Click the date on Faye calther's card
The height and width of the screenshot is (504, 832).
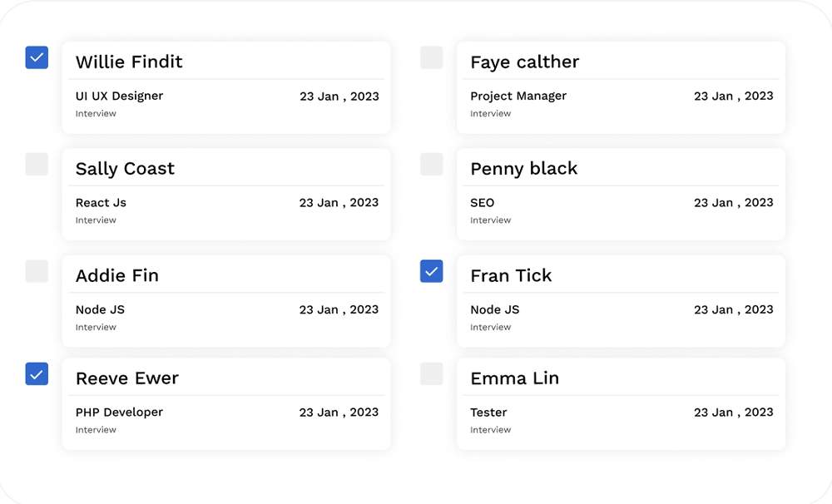(x=733, y=96)
